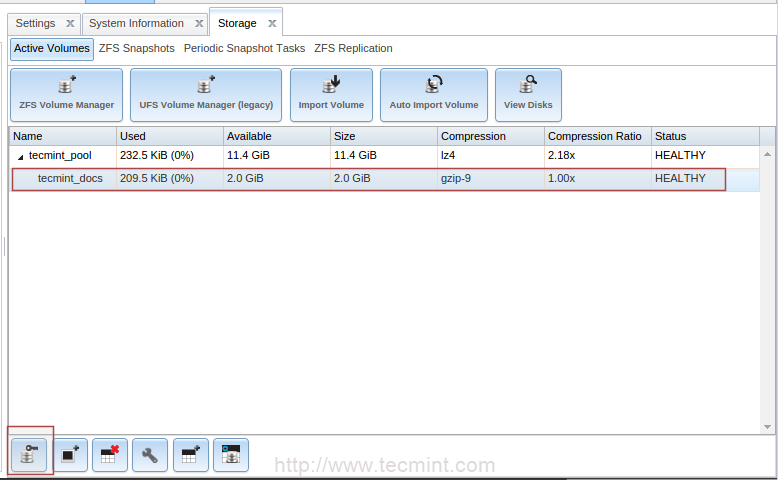Click the Destroy Dataset red-X icon

point(110,455)
